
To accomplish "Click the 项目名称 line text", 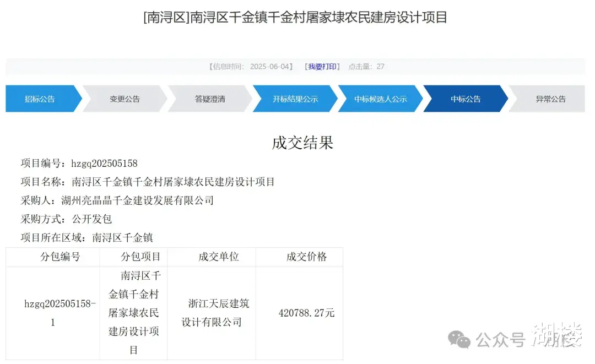I will click(x=148, y=182).
